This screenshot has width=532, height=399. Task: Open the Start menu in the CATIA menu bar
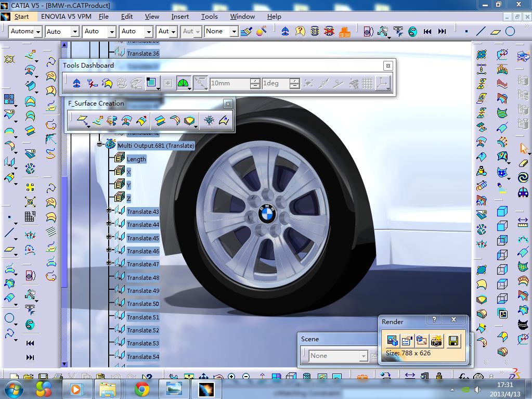pyautogui.click(x=21, y=16)
